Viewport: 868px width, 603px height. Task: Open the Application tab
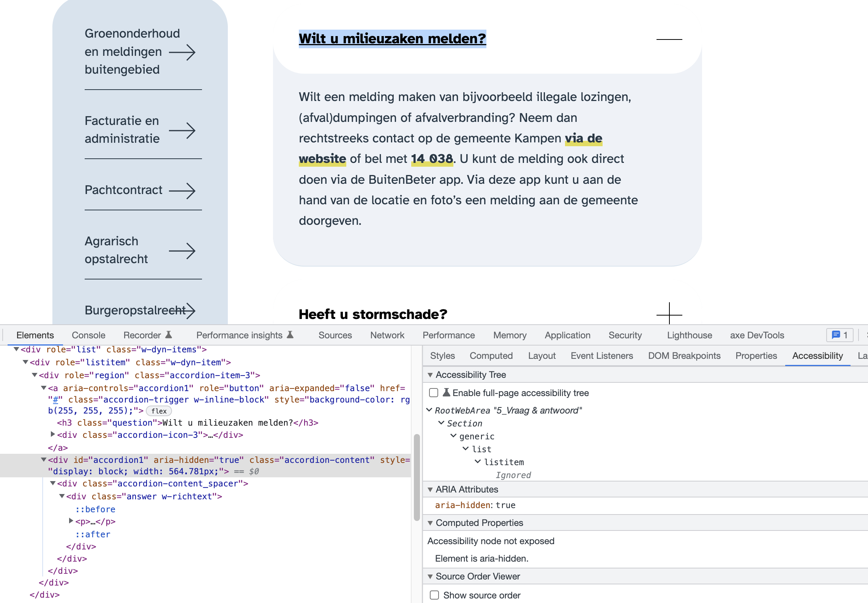click(568, 335)
